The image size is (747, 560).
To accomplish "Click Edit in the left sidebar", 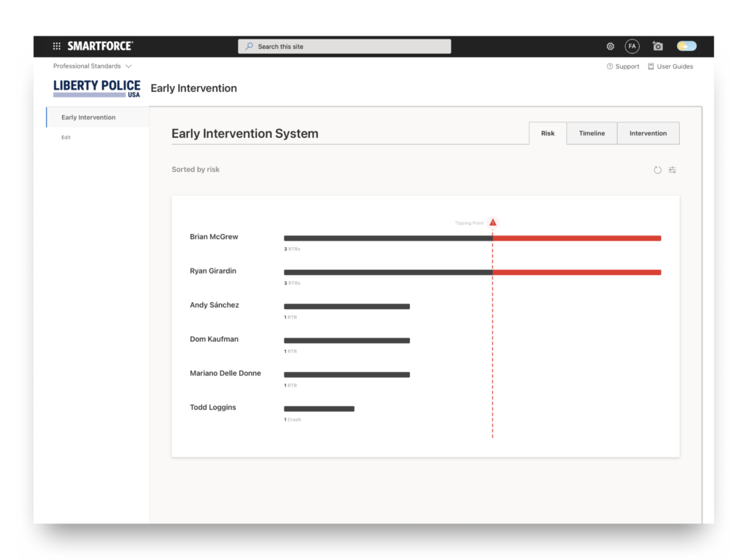I will click(66, 137).
